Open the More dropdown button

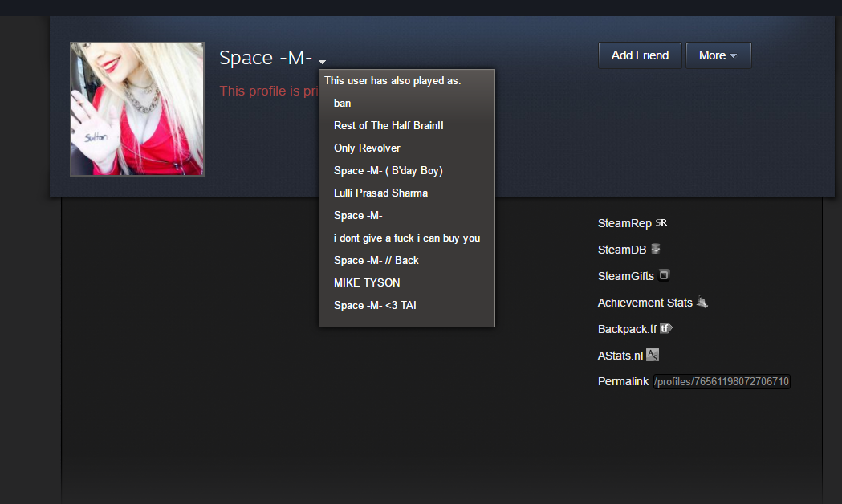[718, 55]
